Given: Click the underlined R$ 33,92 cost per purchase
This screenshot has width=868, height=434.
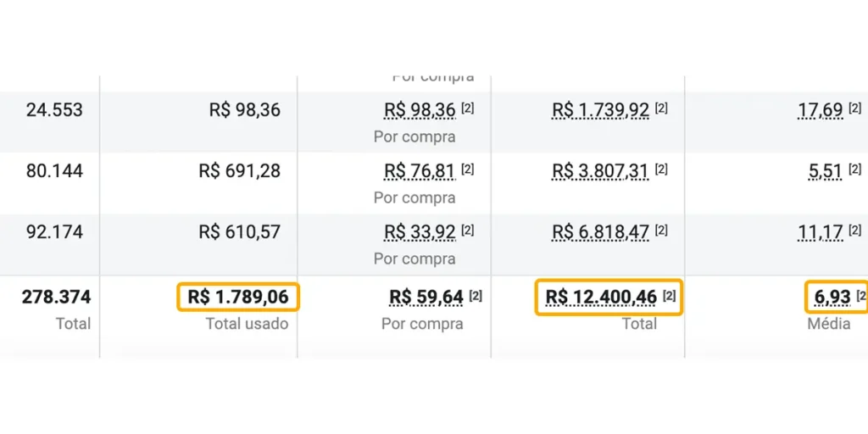Looking at the screenshot, I should pyautogui.click(x=420, y=232).
